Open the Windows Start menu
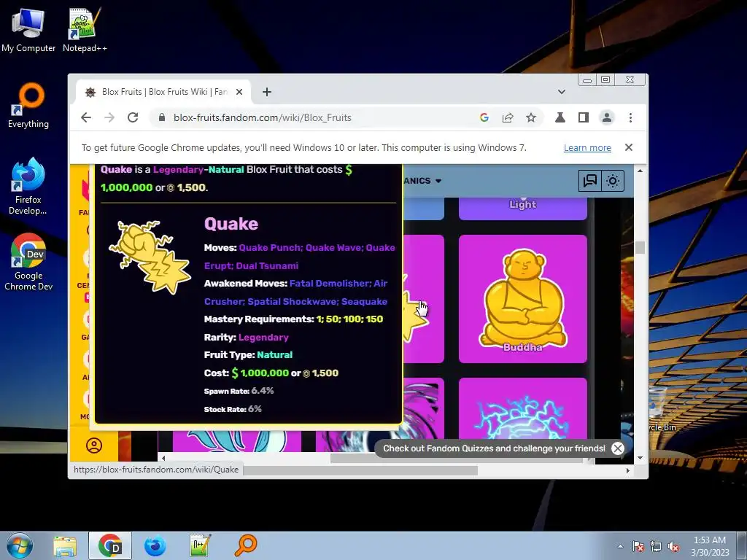 coord(20,545)
